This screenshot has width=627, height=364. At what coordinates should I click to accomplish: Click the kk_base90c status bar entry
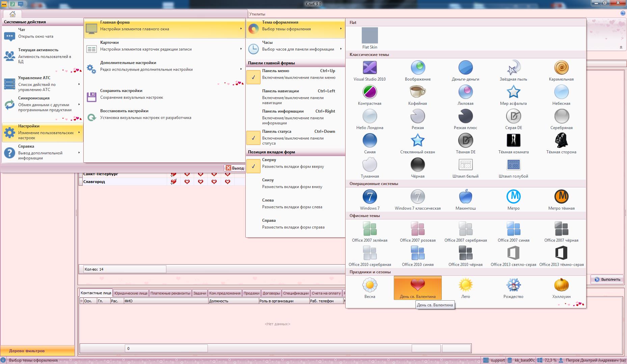(522, 360)
